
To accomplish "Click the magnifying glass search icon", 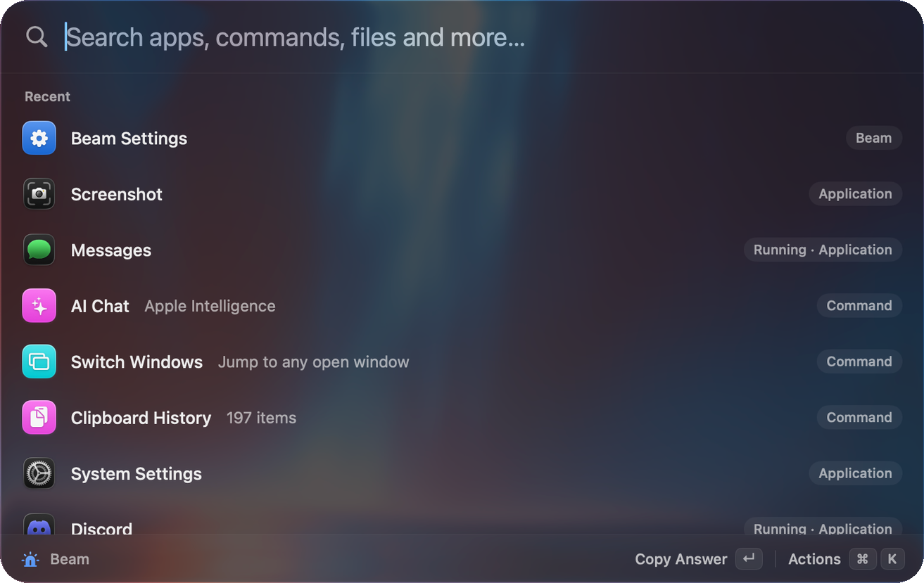I will tap(37, 37).
